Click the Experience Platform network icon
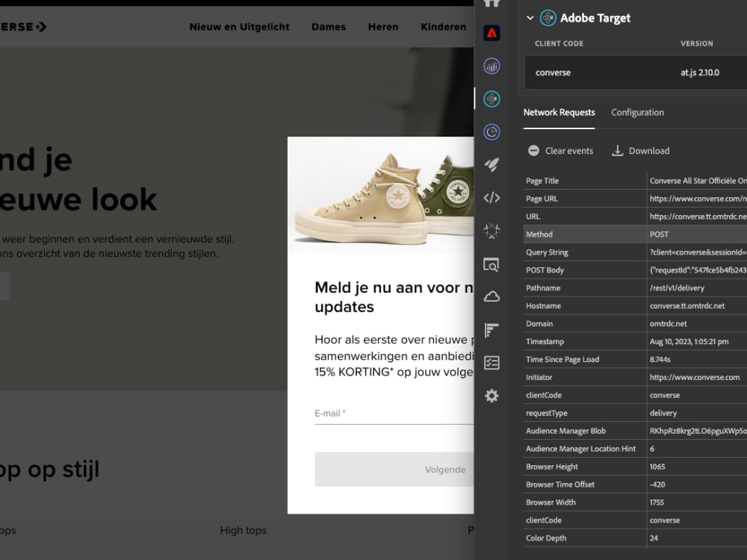 point(492,231)
